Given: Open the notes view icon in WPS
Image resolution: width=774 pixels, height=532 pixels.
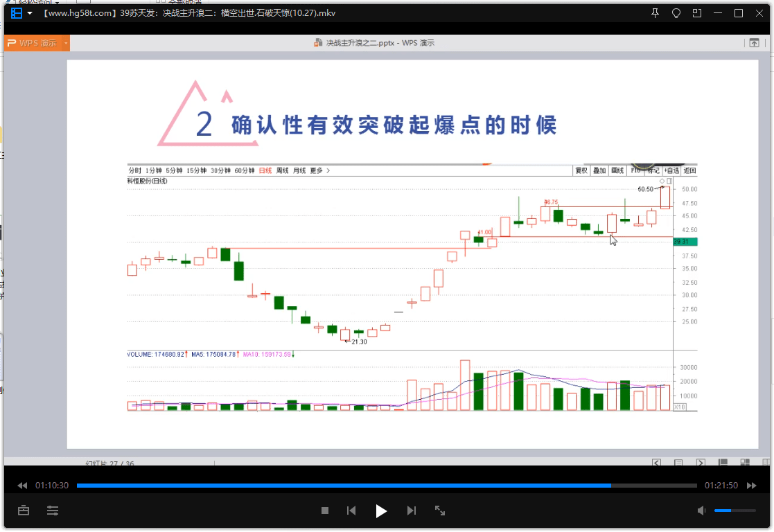Looking at the screenshot, I should point(678,463).
